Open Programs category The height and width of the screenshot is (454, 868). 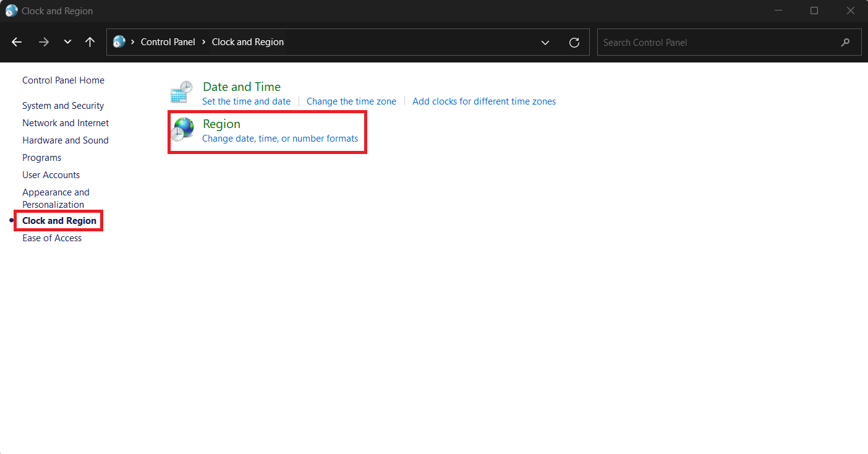click(x=42, y=158)
